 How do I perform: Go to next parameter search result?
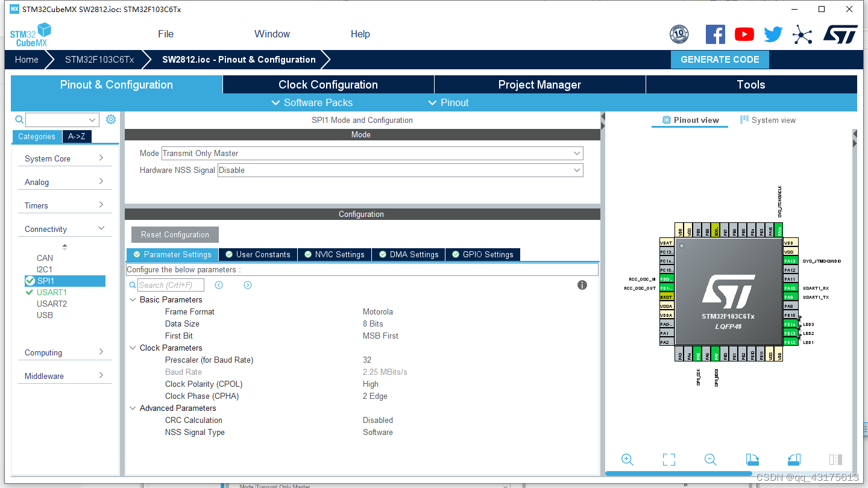[248, 285]
